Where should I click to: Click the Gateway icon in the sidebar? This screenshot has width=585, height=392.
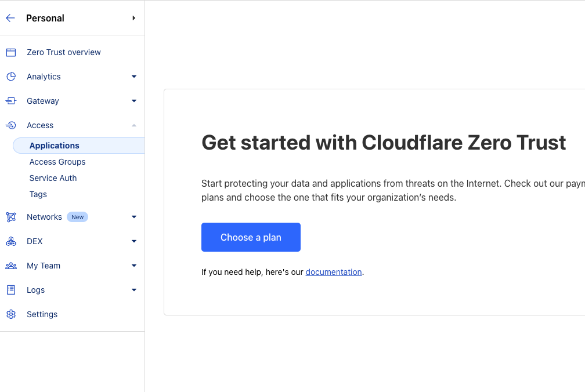tap(10, 101)
